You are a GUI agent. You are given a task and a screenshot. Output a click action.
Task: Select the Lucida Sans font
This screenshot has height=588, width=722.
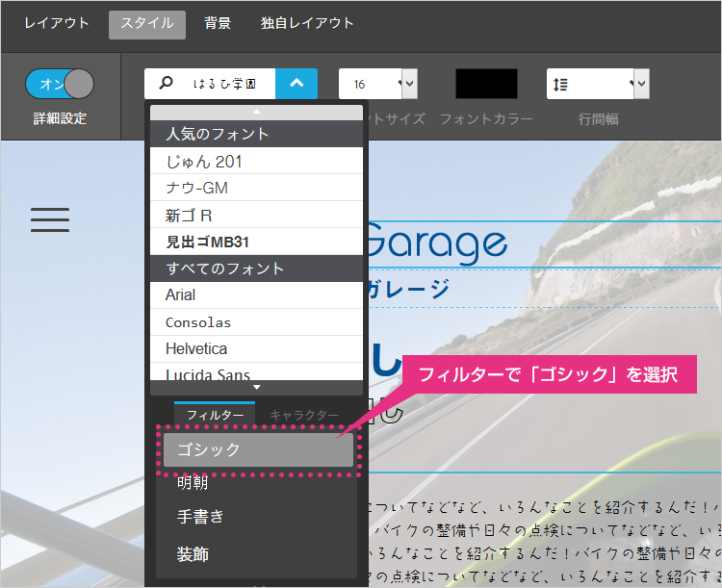click(x=256, y=372)
